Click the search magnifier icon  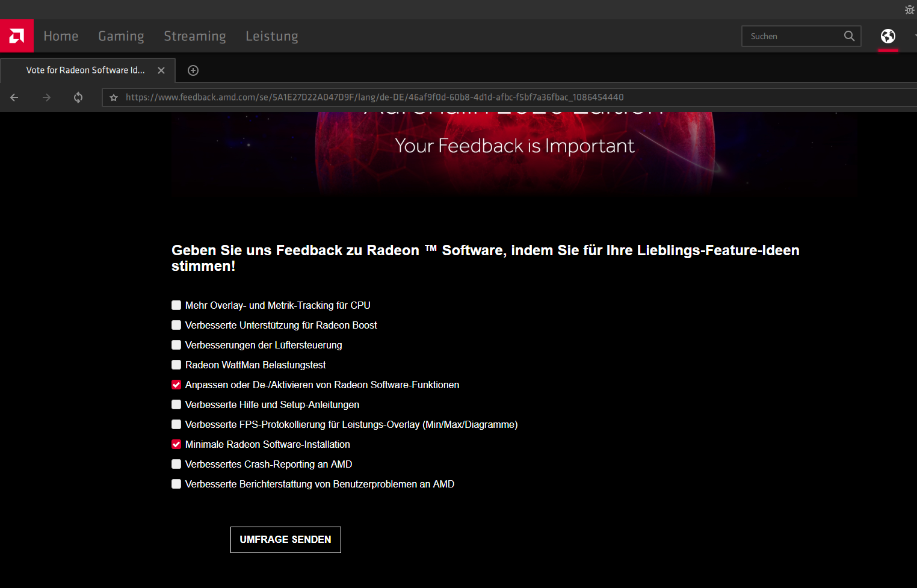(x=849, y=36)
